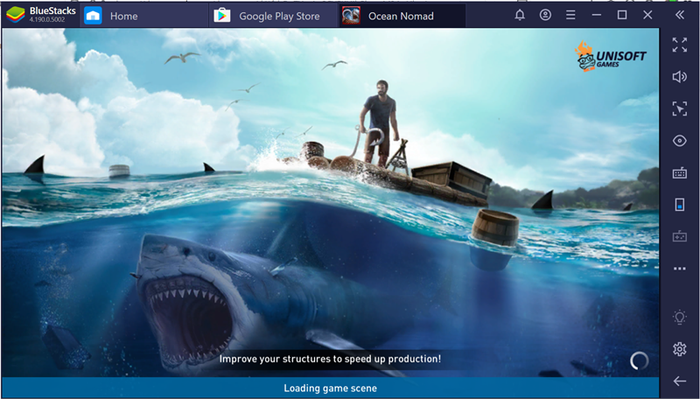
Task: Open the settings gear
Action: (679, 349)
